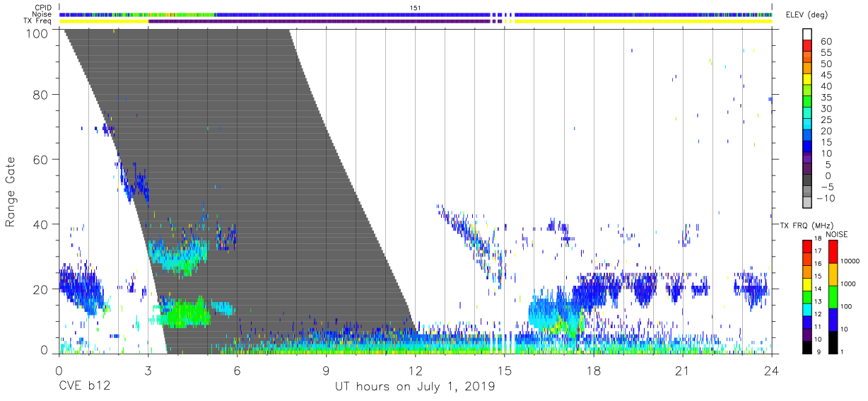Click the black bottom segment of NOISE bar
The image size is (868, 401).
point(833,342)
